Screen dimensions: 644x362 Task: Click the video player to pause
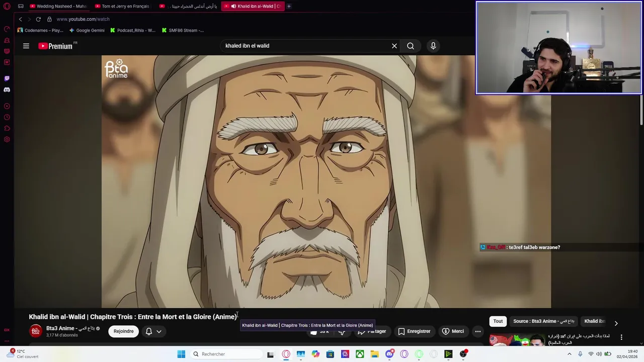coord(326,181)
